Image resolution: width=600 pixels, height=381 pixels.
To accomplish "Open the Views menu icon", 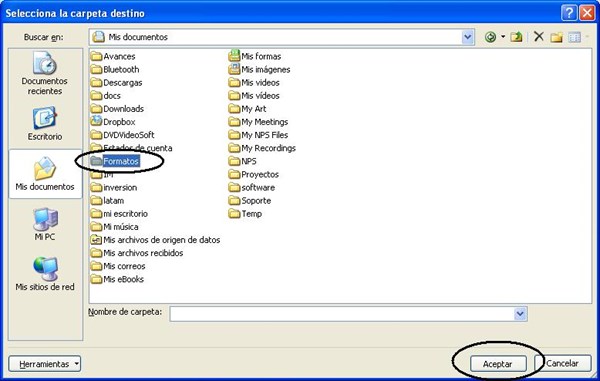I will click(x=574, y=37).
